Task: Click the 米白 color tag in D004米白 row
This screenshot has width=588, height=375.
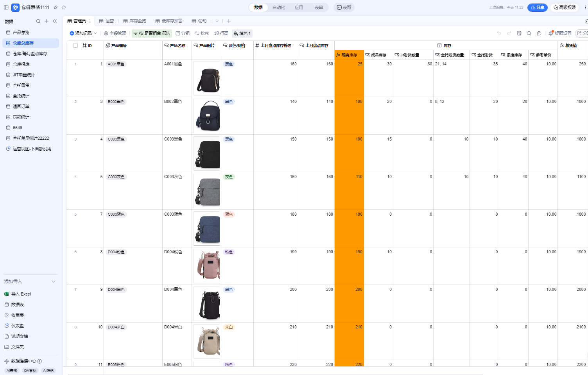Action: pos(229,327)
